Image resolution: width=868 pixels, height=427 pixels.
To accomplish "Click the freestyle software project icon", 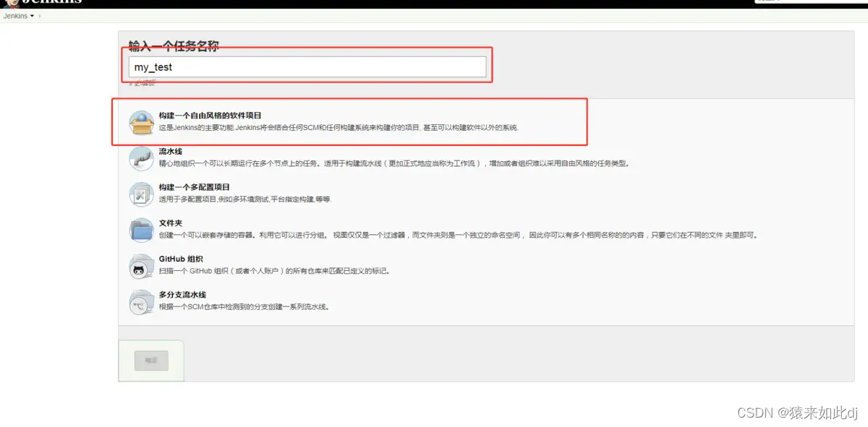I will click(141, 123).
